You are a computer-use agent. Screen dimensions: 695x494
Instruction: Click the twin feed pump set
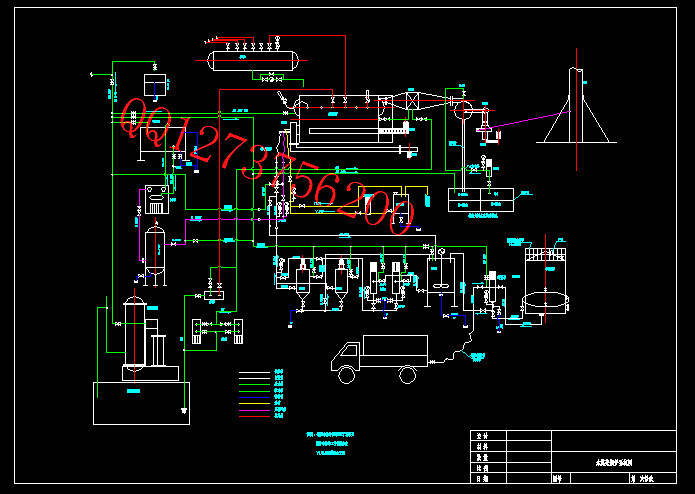click(217, 331)
